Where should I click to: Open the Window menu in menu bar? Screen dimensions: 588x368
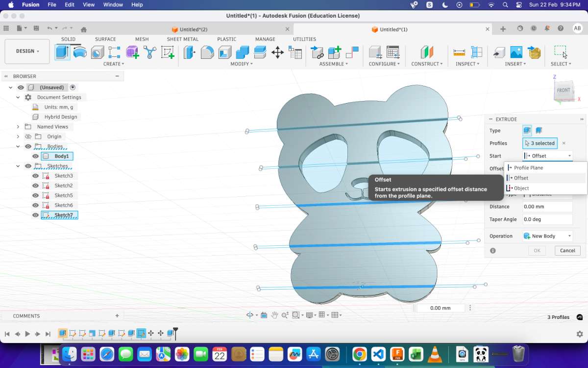pyautogui.click(x=113, y=4)
